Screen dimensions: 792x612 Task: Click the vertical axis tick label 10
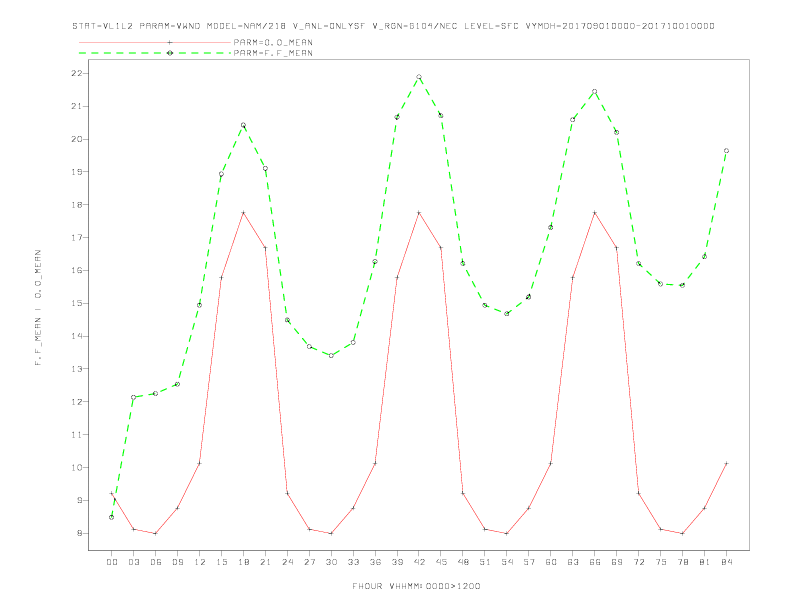click(x=77, y=467)
